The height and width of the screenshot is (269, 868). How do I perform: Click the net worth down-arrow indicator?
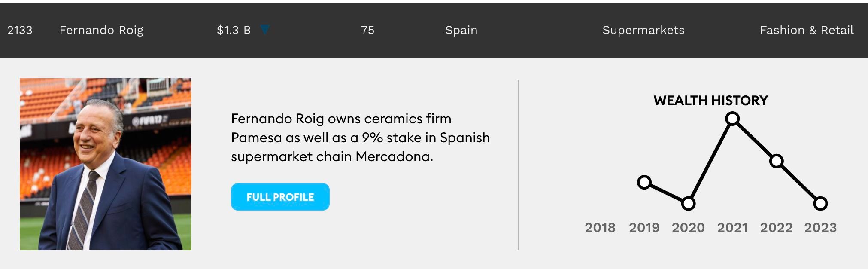point(265,30)
